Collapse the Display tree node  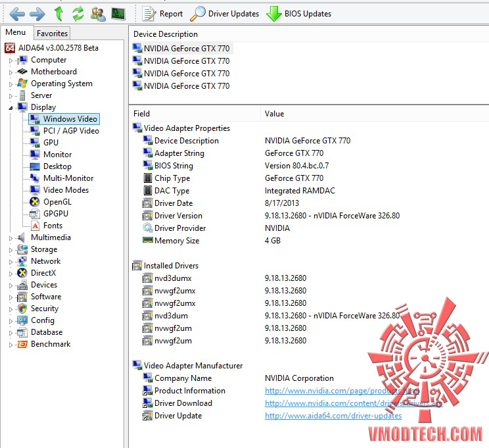click(11, 108)
